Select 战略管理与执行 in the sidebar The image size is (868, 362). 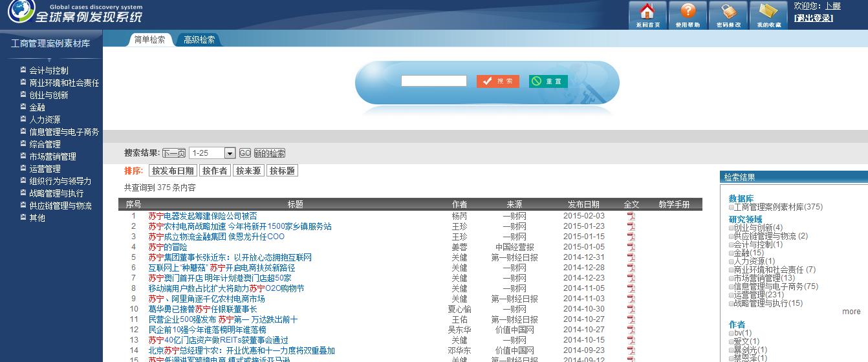pos(56,193)
